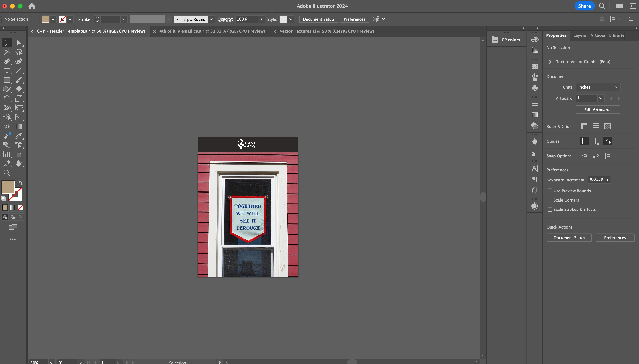Enable Scale Corners checkbox
The width and height of the screenshot is (639, 364).
550,200
